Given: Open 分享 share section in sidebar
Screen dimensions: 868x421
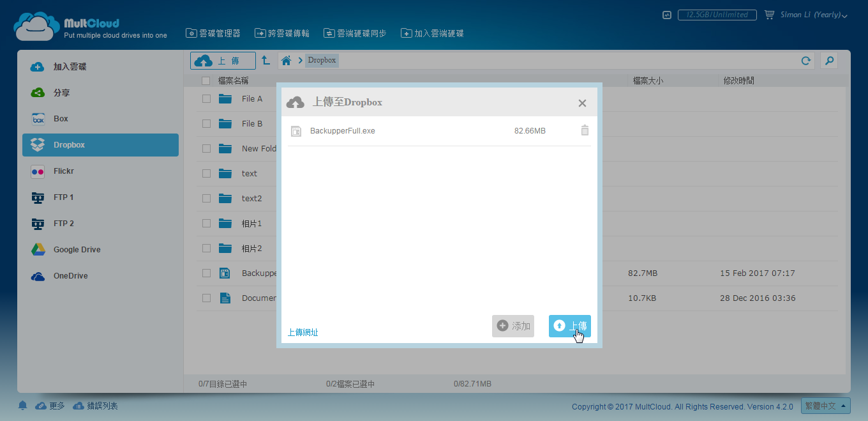Looking at the screenshot, I should click(x=100, y=93).
